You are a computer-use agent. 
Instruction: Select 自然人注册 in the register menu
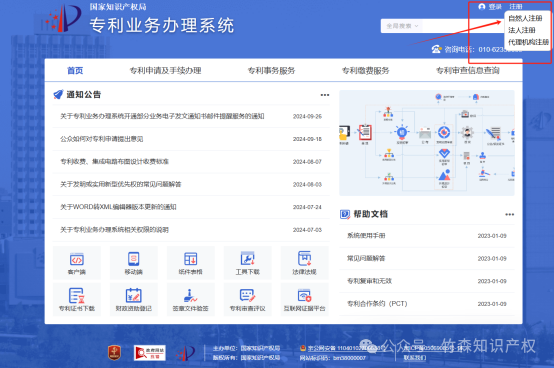pos(525,18)
